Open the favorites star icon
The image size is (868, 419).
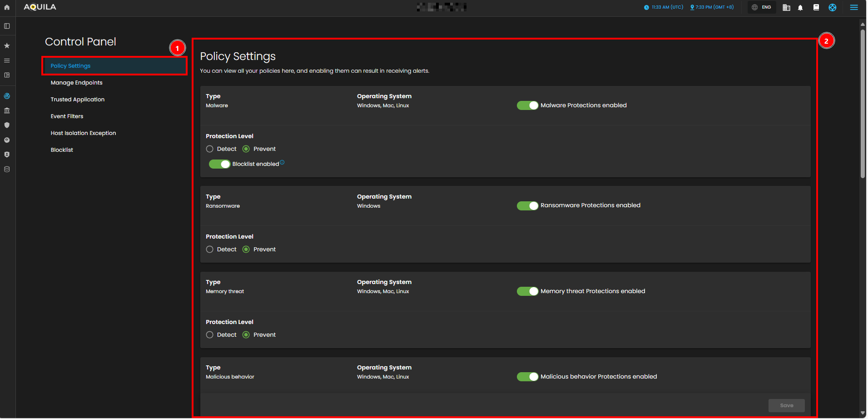point(7,45)
